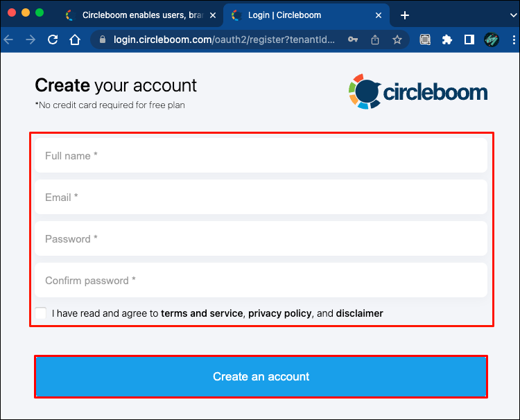The image size is (520, 420).
Task: Open the Extensions puzzle icon
Action: point(447,40)
